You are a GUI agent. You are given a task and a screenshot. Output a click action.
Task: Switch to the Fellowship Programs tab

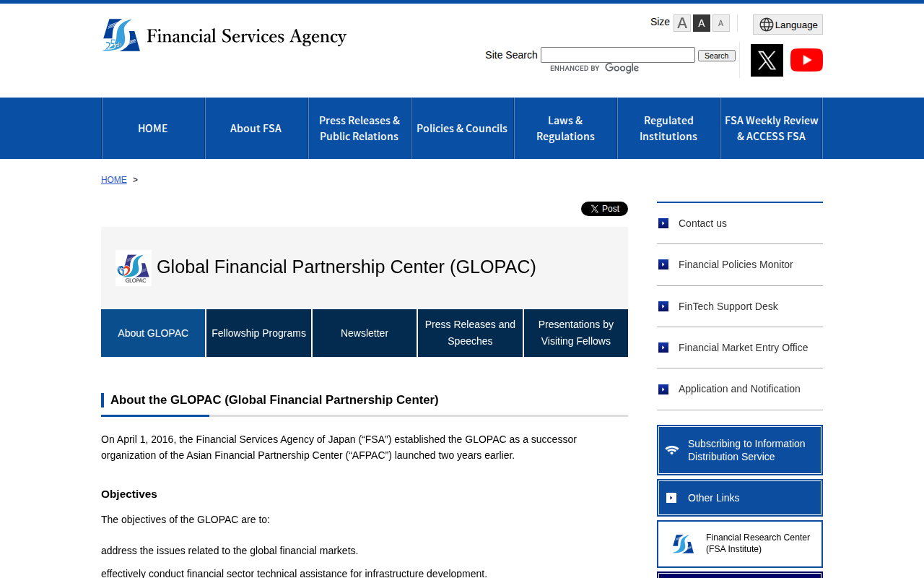coord(258,333)
